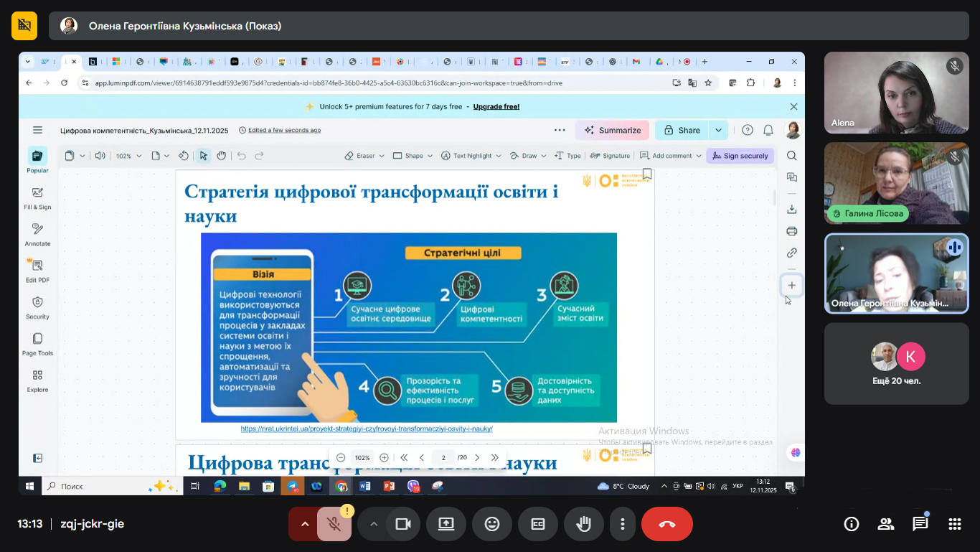This screenshot has height=552, width=980.
Task: Open the 102% zoom dropdown in toolbar
Action: [129, 156]
